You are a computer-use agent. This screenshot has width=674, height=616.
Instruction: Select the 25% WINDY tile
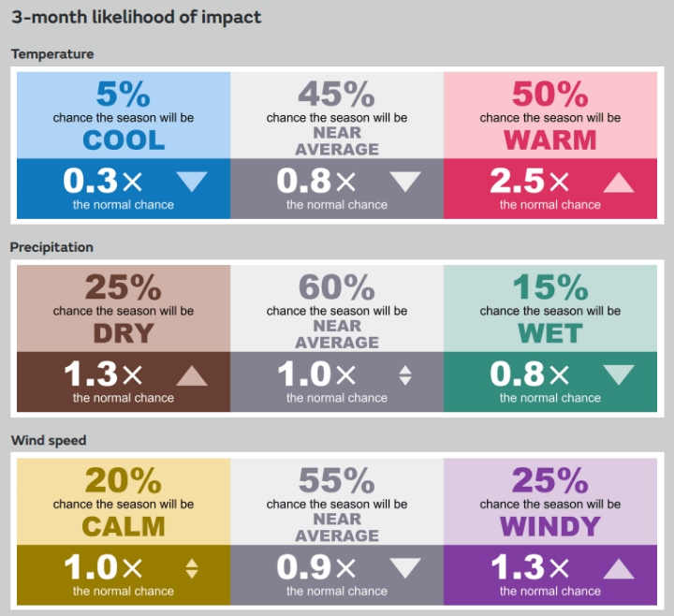550,532
